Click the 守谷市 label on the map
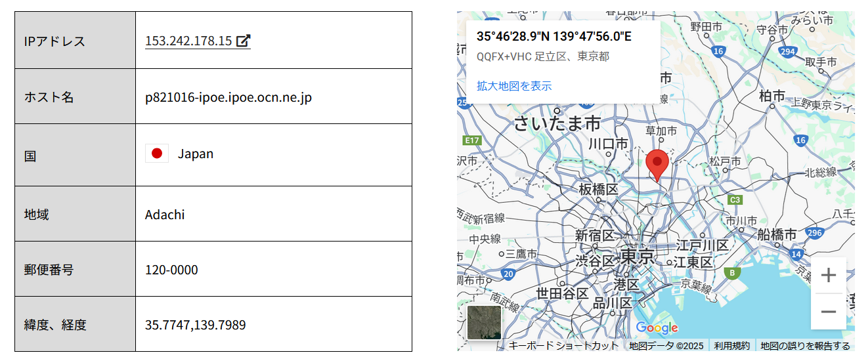Viewport: 868px width, 359px height. coord(772,30)
